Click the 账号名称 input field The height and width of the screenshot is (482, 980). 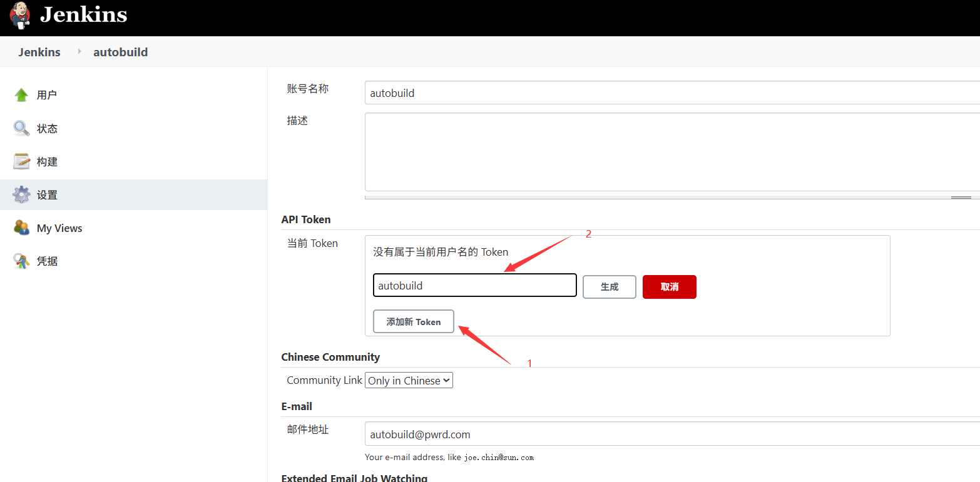672,93
